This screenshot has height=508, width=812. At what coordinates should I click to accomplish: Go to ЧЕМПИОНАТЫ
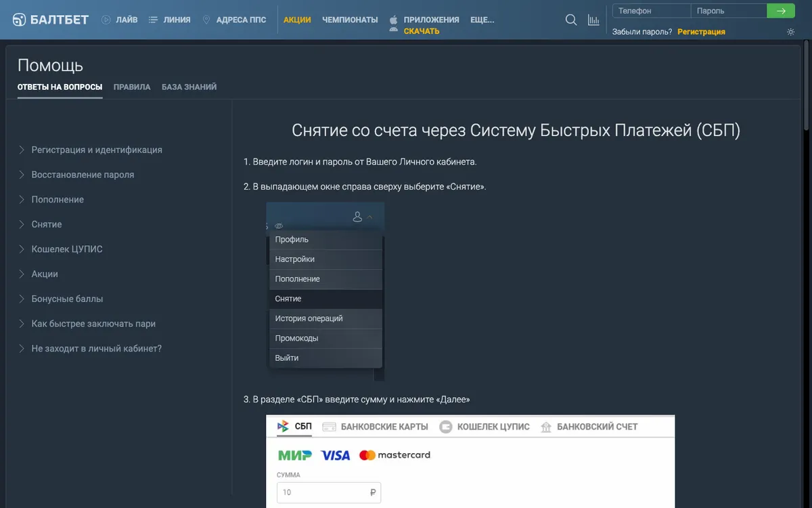(x=350, y=20)
